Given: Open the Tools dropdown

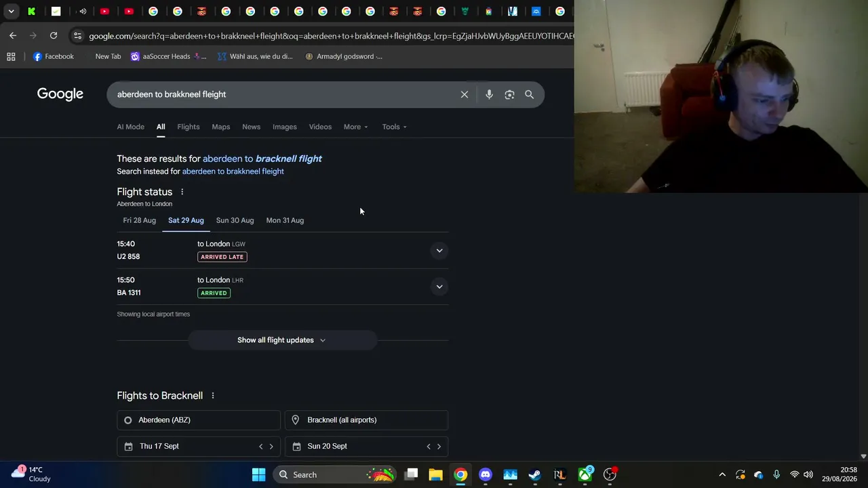Looking at the screenshot, I should pyautogui.click(x=394, y=127).
